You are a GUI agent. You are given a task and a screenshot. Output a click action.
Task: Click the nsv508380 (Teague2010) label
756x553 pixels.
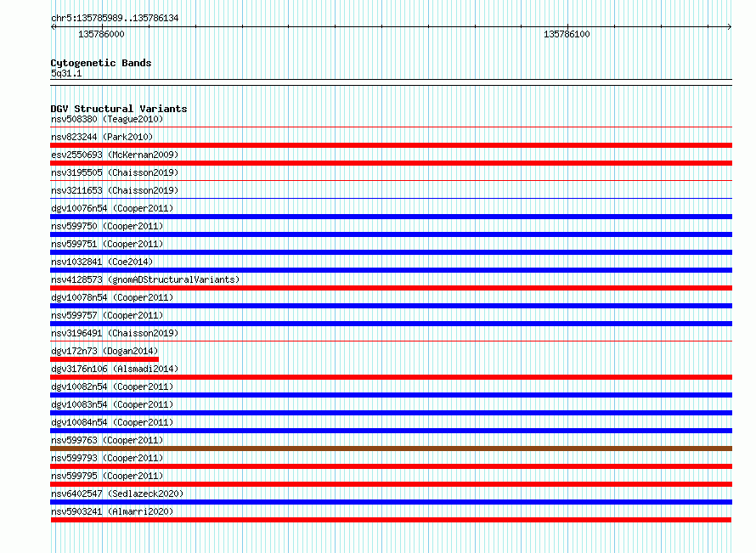[107, 119]
